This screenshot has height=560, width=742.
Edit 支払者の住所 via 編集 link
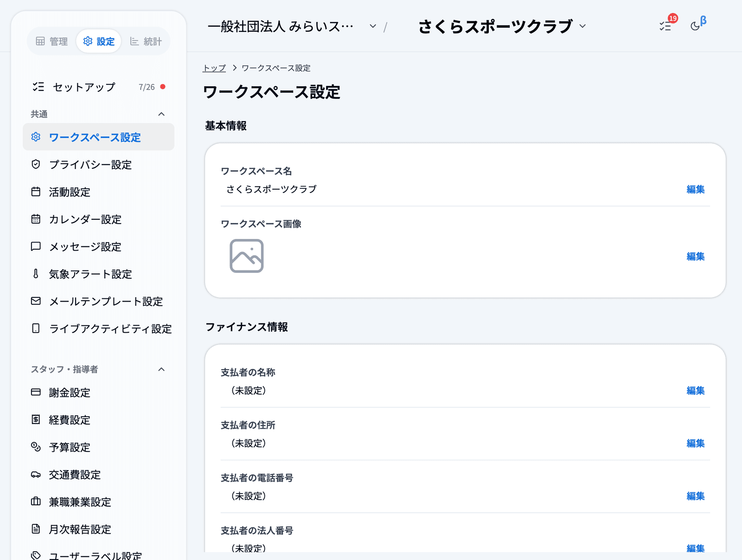click(695, 443)
